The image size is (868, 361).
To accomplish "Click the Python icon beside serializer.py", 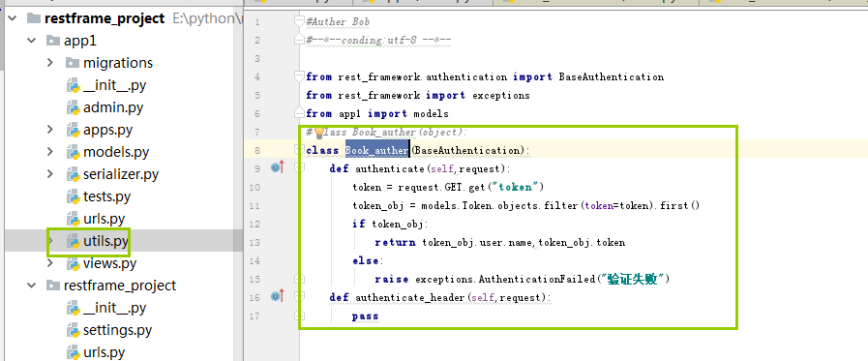I will coord(74,174).
